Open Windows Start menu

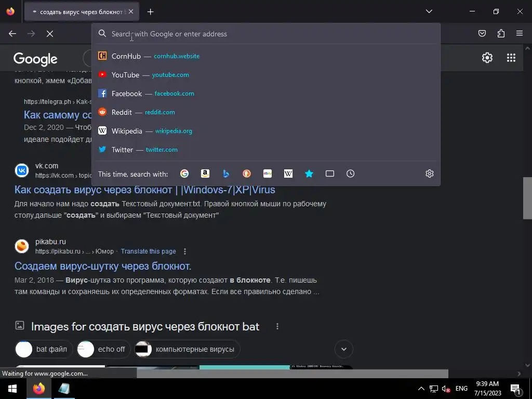pyautogui.click(x=12, y=389)
